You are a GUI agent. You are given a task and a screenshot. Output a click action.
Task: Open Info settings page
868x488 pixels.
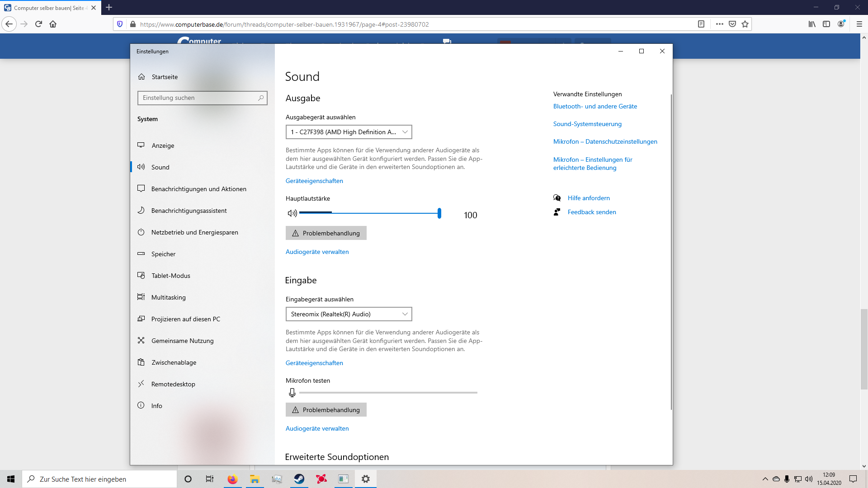tap(203, 406)
